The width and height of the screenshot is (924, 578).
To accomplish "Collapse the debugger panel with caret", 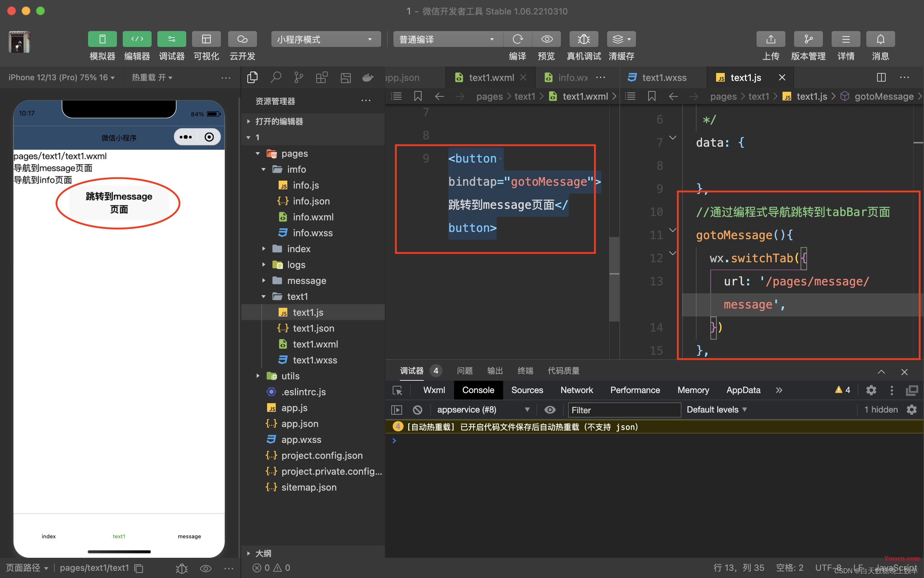I will tap(881, 372).
